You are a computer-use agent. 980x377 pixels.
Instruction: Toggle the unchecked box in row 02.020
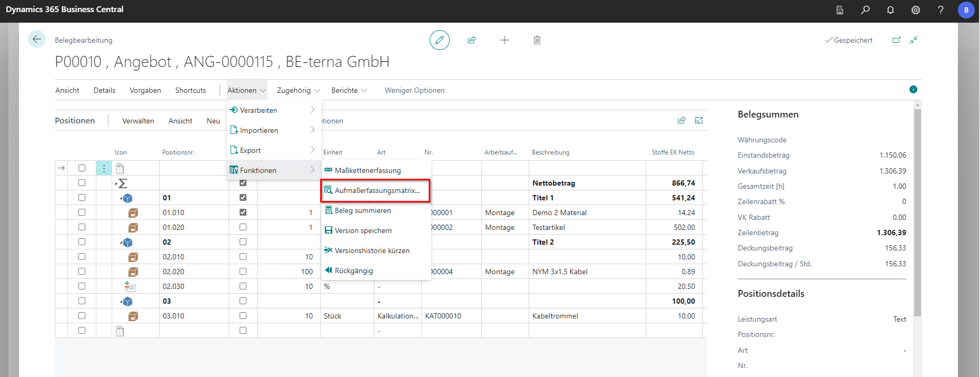pos(243,272)
